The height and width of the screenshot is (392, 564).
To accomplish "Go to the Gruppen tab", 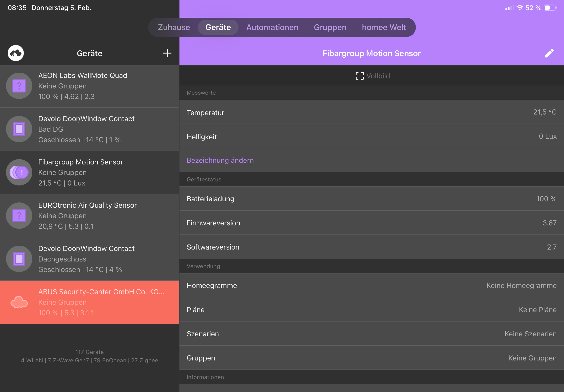I will point(330,27).
